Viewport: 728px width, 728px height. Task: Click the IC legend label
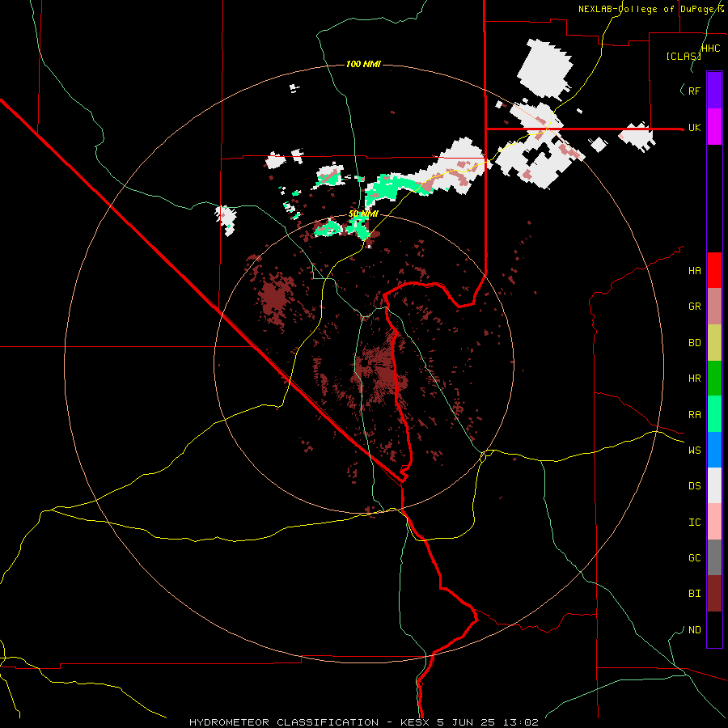point(695,523)
